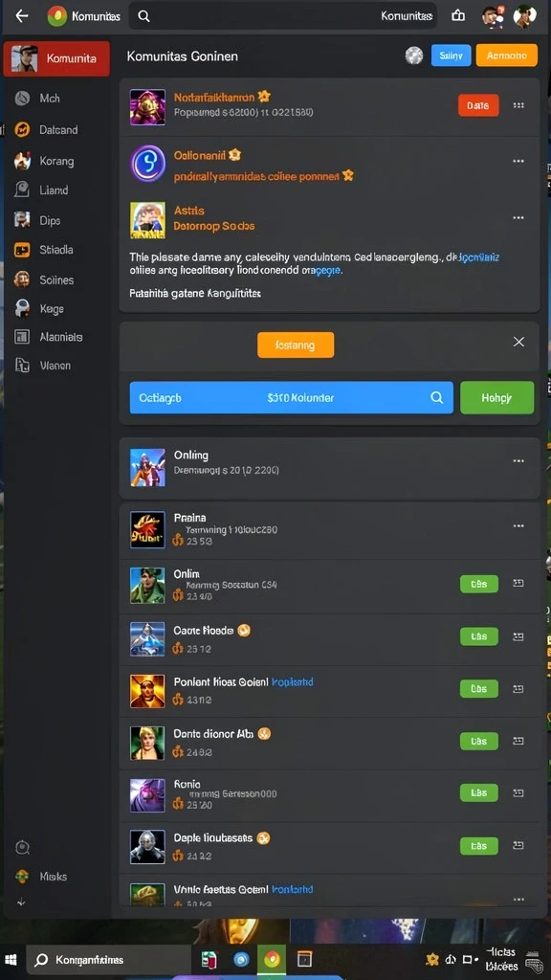Click the magnifier icon in top search field
Image resolution: width=551 pixels, height=980 pixels.
pos(143,16)
